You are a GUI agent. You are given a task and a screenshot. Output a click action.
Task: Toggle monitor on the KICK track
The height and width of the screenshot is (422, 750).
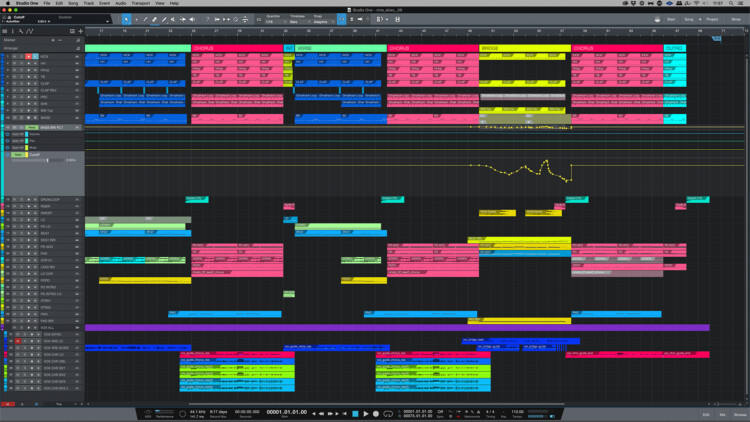35,56
